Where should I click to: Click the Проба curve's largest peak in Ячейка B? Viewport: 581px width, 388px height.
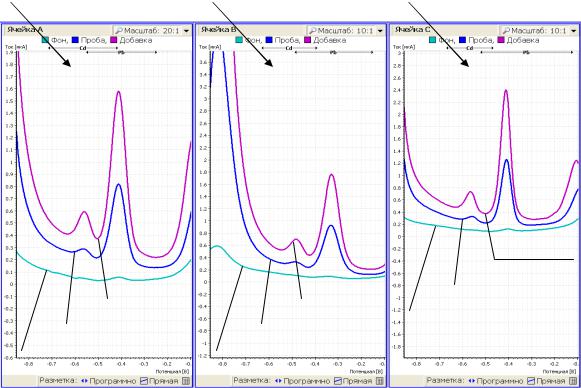coord(331,226)
